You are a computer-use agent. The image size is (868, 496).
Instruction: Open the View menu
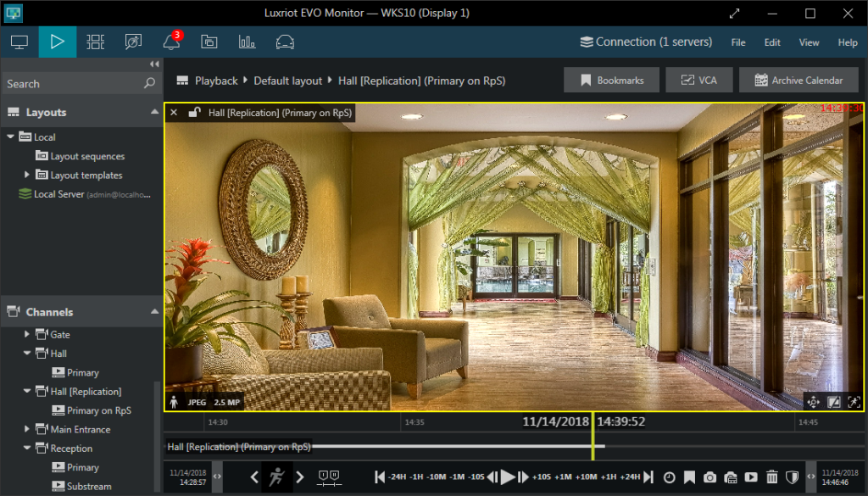(x=809, y=42)
